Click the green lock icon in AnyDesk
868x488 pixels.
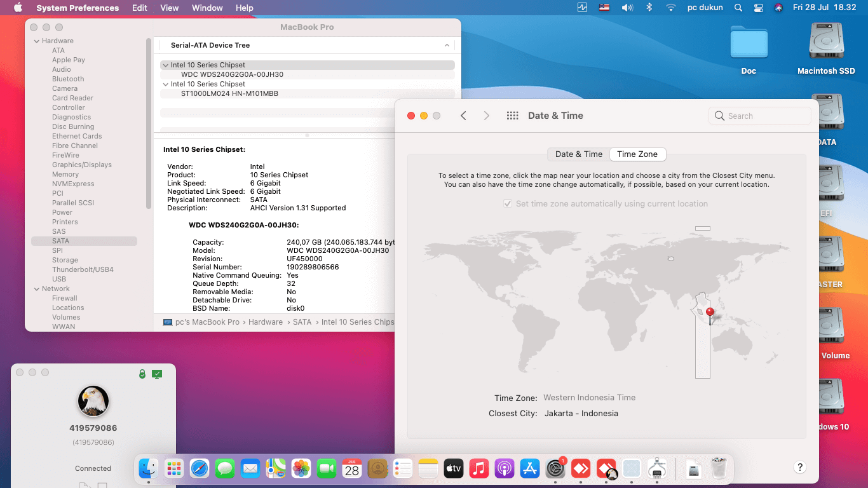[142, 374]
